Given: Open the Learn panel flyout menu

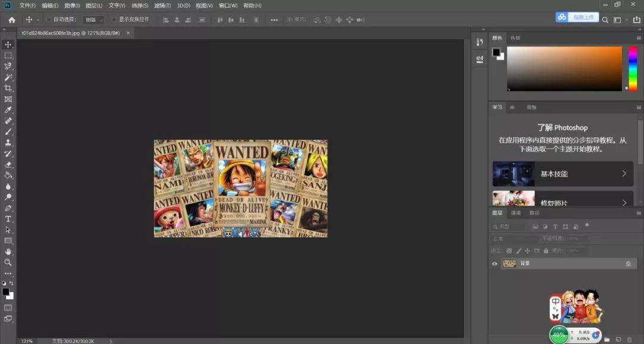Looking at the screenshot, I should click(x=639, y=107).
